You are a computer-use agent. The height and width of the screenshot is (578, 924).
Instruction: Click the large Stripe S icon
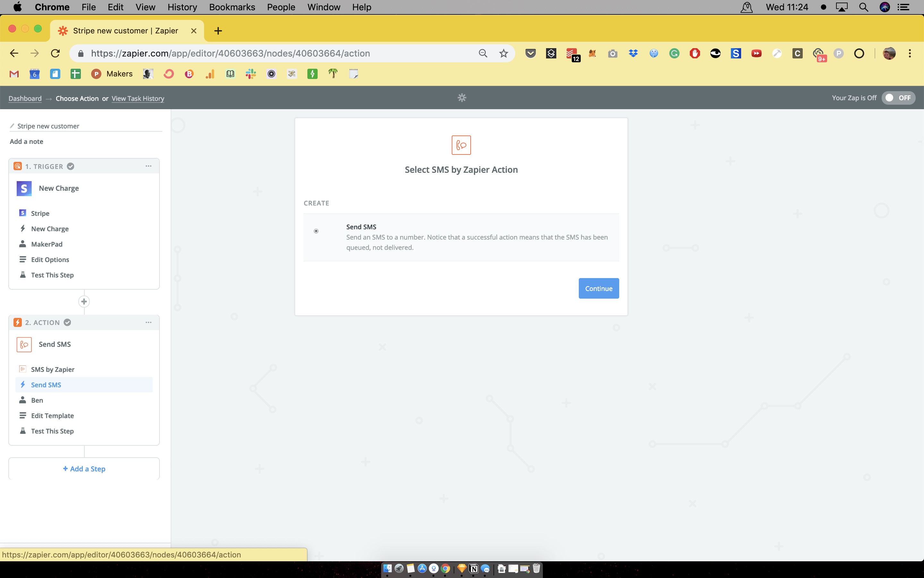click(24, 188)
